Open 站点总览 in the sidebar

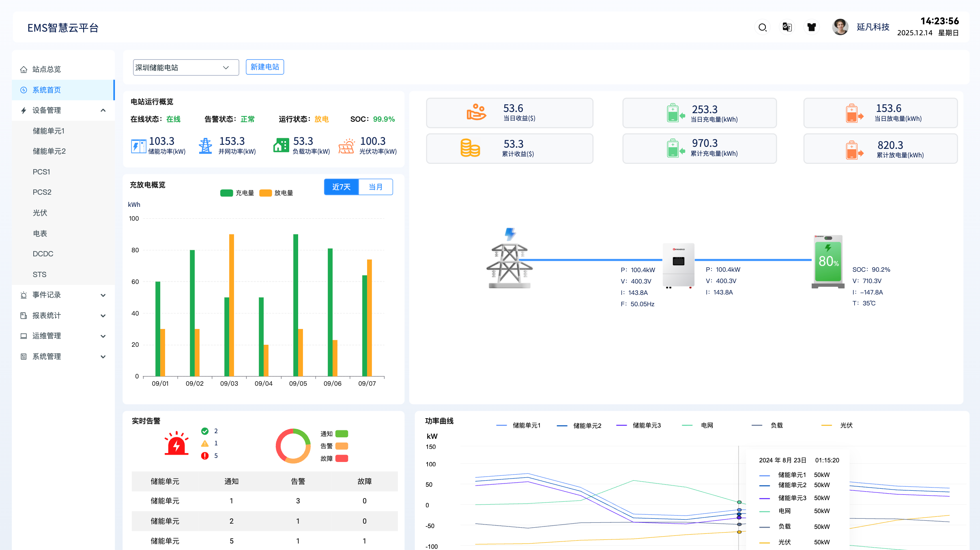47,69
